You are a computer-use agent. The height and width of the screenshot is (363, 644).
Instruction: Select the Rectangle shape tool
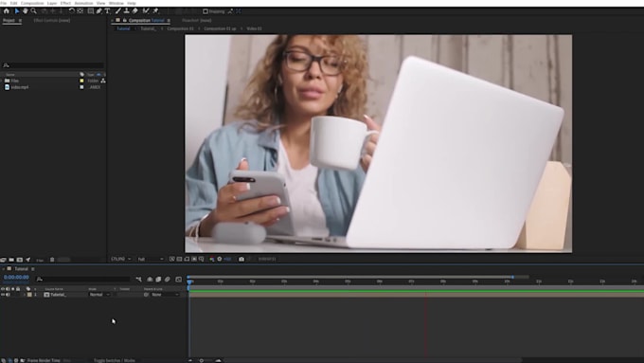pos(90,11)
